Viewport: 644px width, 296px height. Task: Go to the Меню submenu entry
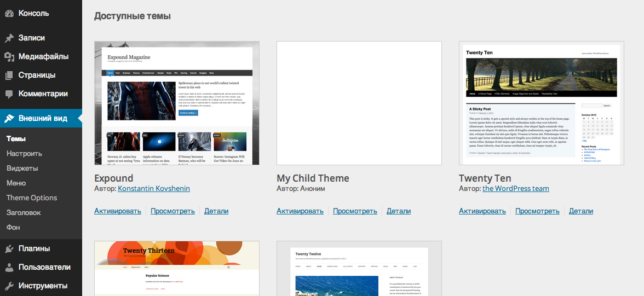pyautogui.click(x=16, y=183)
